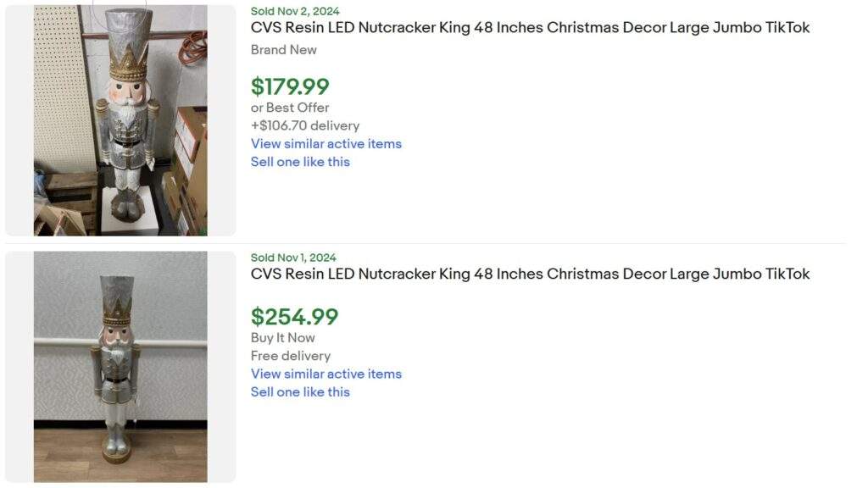Click View similar active items for the $179.99 listing
The width and height of the screenshot is (868, 488).
pos(326,143)
